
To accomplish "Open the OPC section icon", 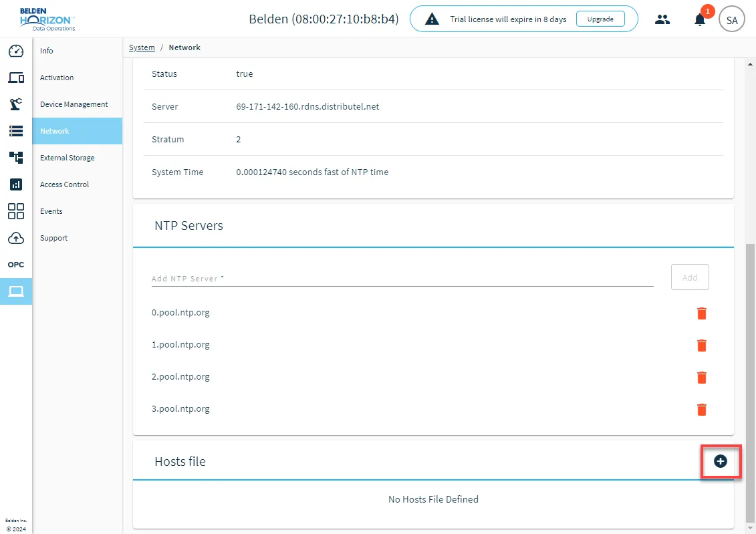I will click(x=16, y=265).
